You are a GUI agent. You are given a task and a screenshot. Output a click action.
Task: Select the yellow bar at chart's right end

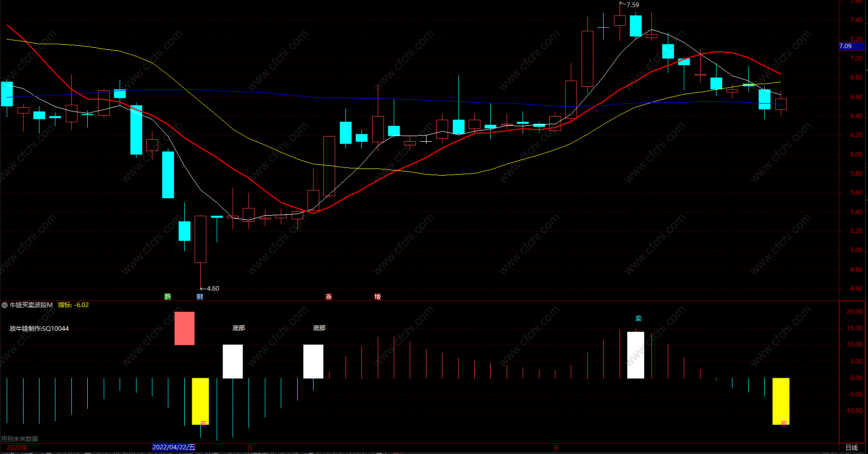pos(781,401)
